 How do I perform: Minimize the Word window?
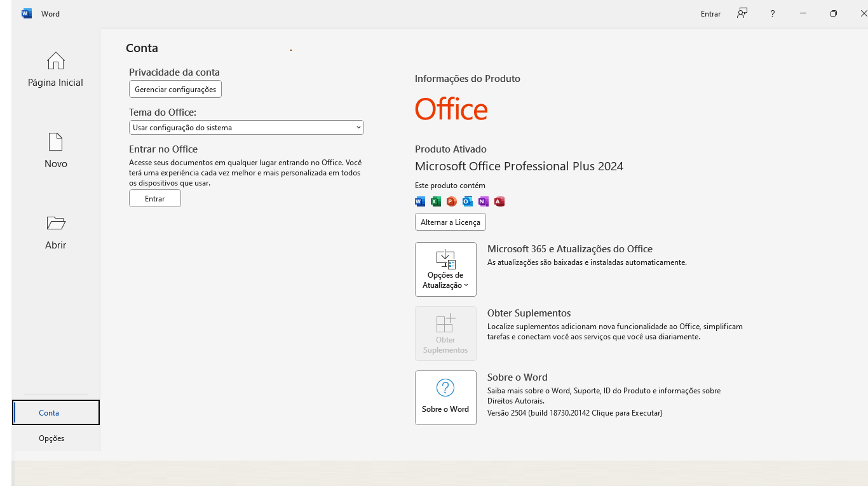(803, 13)
